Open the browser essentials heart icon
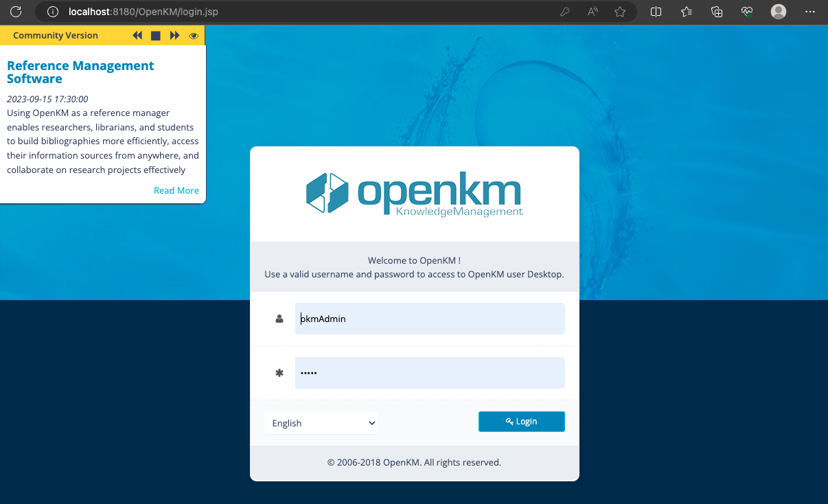 coord(747,12)
